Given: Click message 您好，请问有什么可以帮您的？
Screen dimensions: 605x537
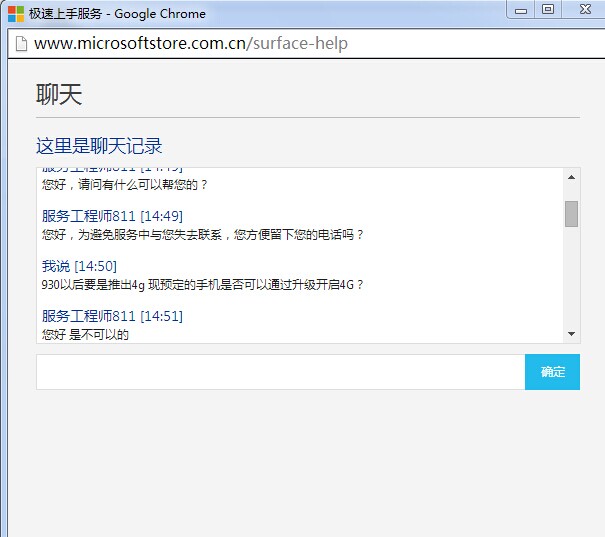Looking at the screenshot, I should point(125,185).
